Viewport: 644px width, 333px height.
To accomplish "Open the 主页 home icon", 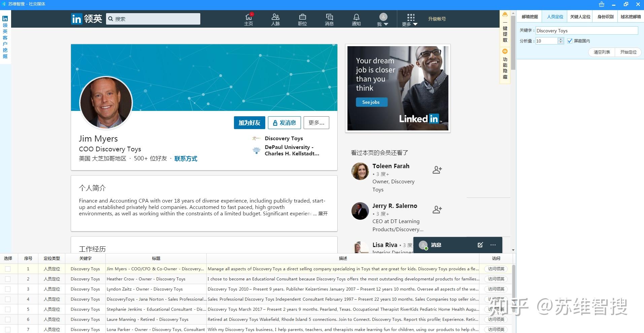I will coord(249,19).
